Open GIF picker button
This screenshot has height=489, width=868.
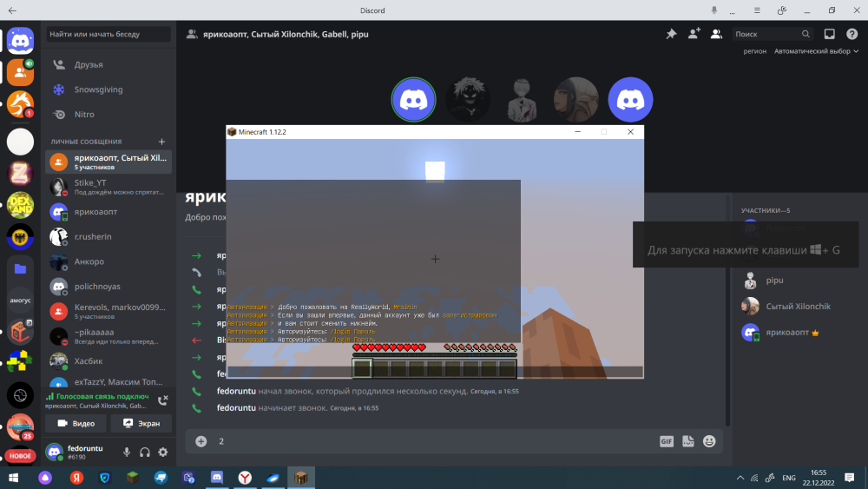pos(667,441)
